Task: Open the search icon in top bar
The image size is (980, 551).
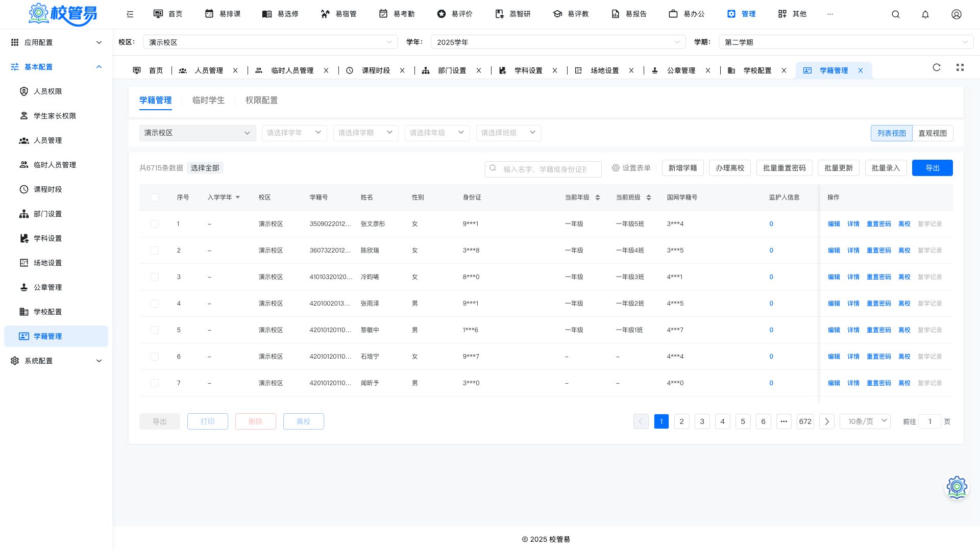Action: point(895,14)
